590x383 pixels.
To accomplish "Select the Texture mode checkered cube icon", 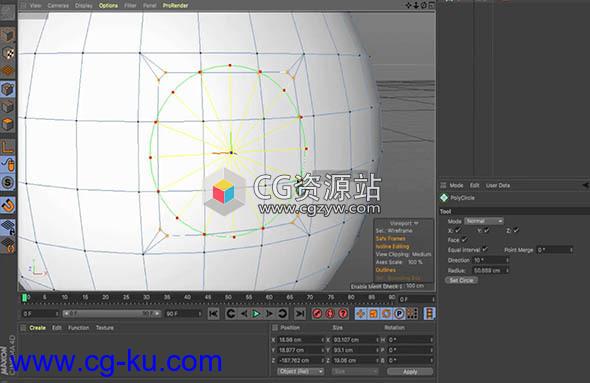I will (8, 53).
